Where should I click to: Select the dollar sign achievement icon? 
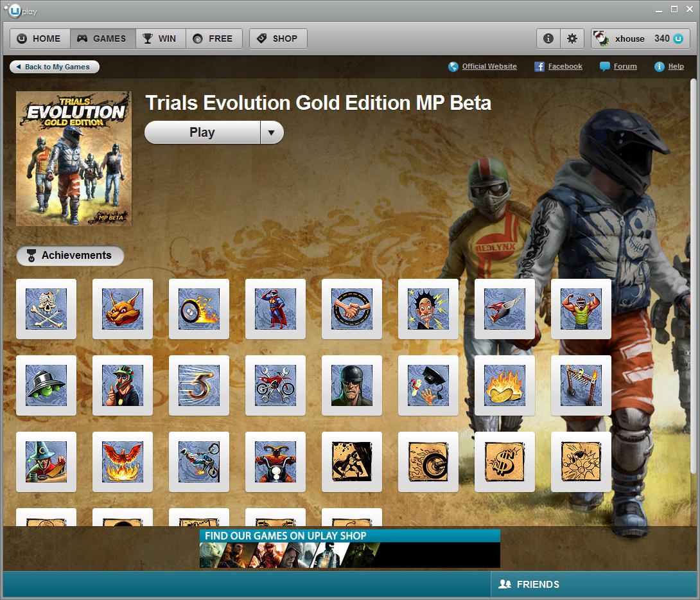(x=505, y=462)
